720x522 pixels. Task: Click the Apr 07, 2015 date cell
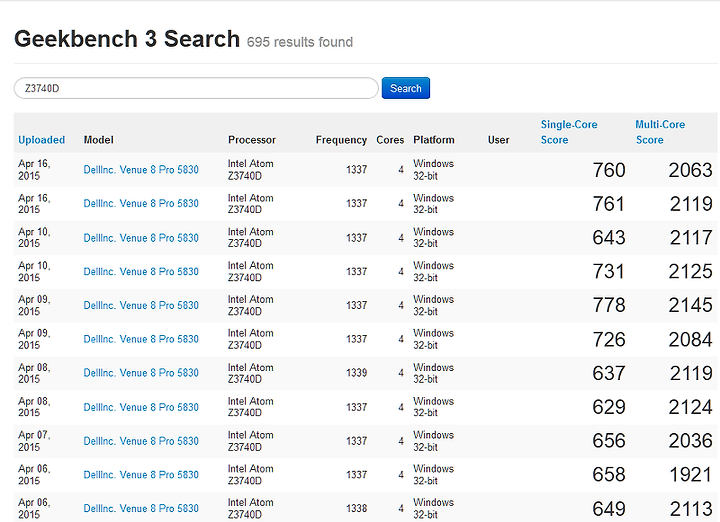[x=34, y=441]
